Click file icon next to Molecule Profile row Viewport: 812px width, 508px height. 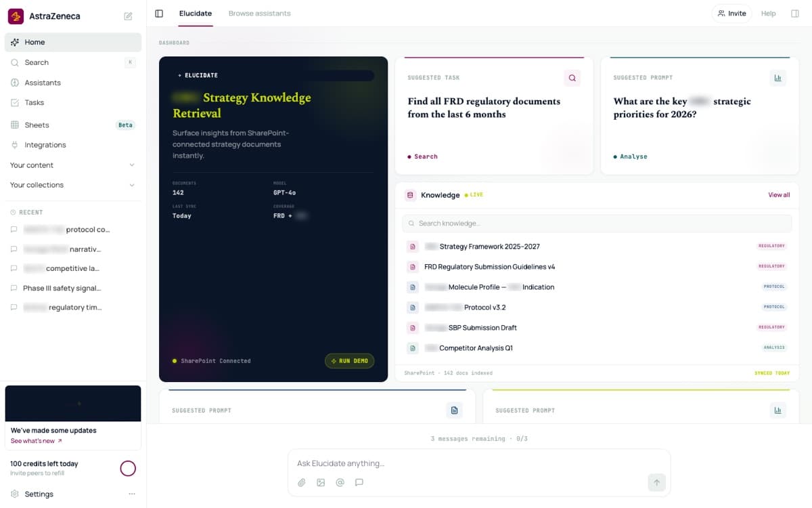[413, 287]
